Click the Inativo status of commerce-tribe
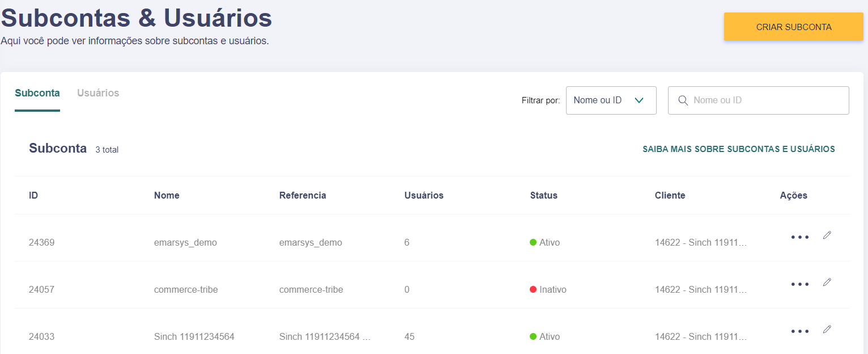The width and height of the screenshot is (868, 354). 548,289
